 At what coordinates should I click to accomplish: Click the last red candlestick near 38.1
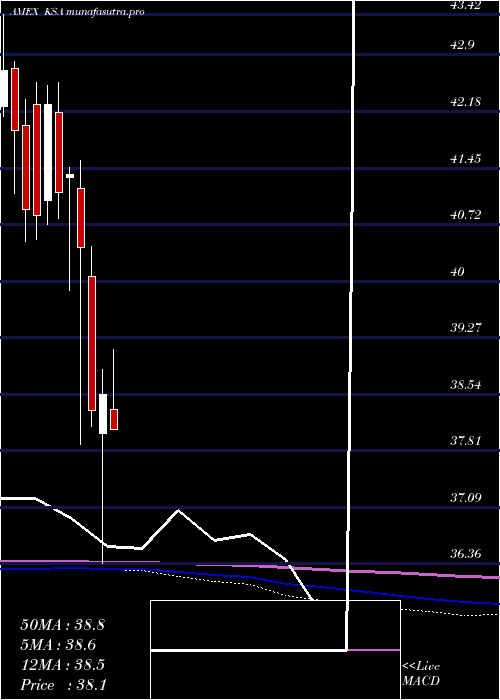[114, 420]
